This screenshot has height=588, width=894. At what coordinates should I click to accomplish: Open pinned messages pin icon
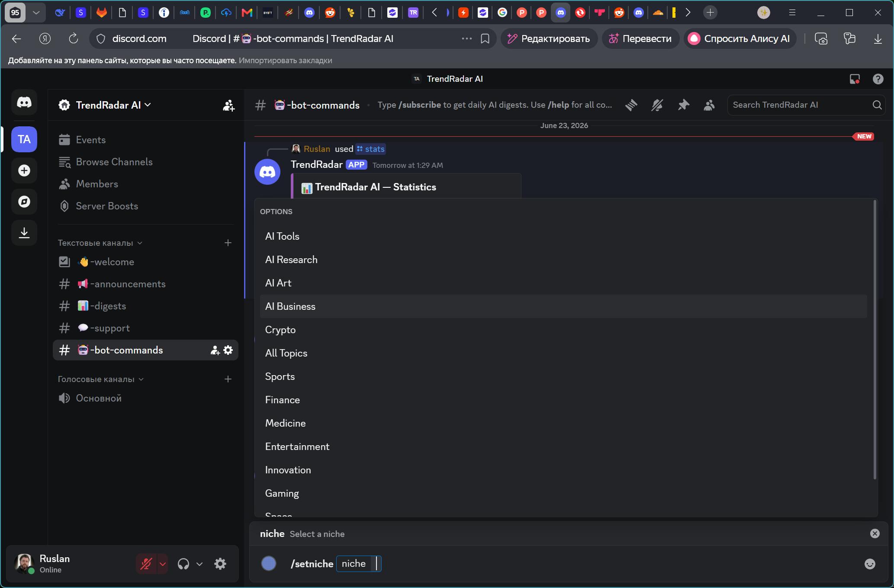[x=683, y=105]
